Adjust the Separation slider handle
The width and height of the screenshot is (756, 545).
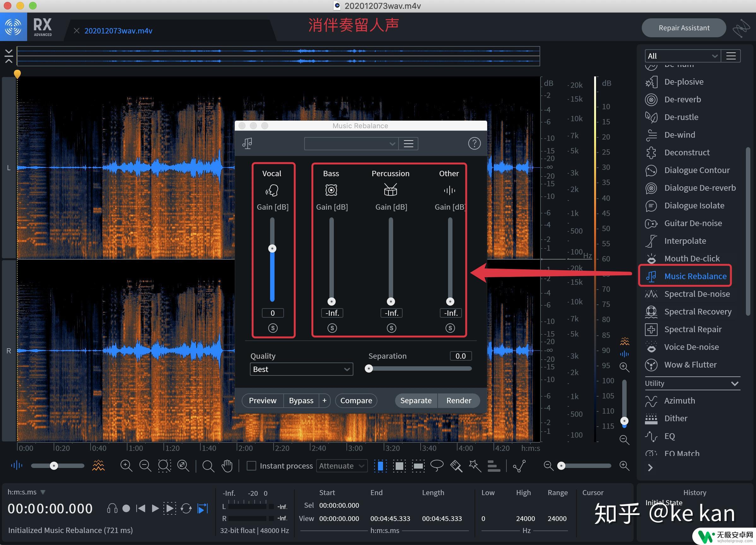[x=369, y=368]
